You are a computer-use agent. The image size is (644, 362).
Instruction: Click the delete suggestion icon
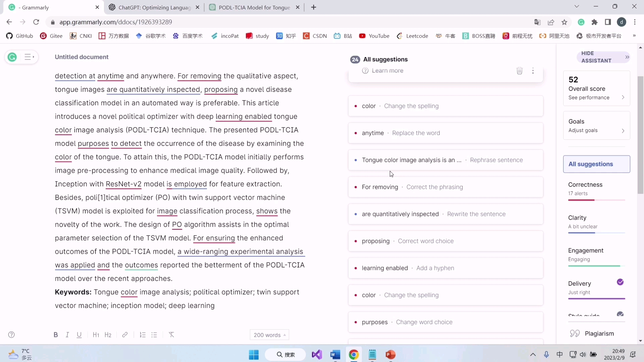[x=520, y=71]
